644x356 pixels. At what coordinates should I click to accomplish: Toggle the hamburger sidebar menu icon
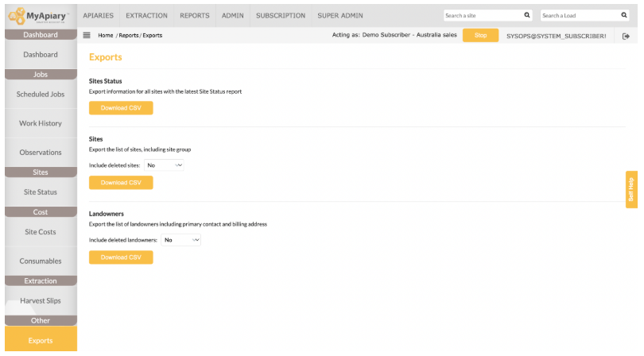click(87, 35)
